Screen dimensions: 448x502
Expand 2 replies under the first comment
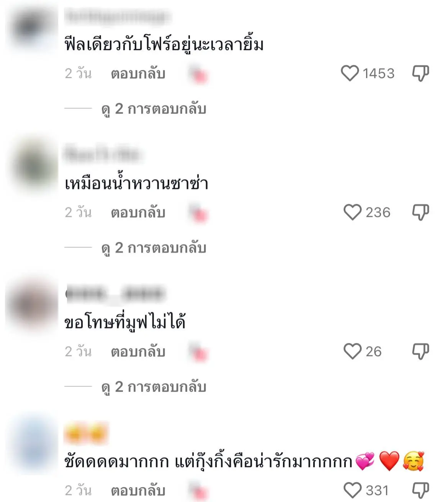[x=154, y=109]
